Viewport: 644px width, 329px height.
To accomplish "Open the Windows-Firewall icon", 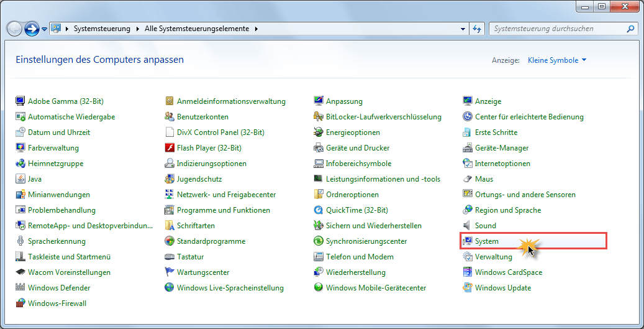I will (x=20, y=304).
